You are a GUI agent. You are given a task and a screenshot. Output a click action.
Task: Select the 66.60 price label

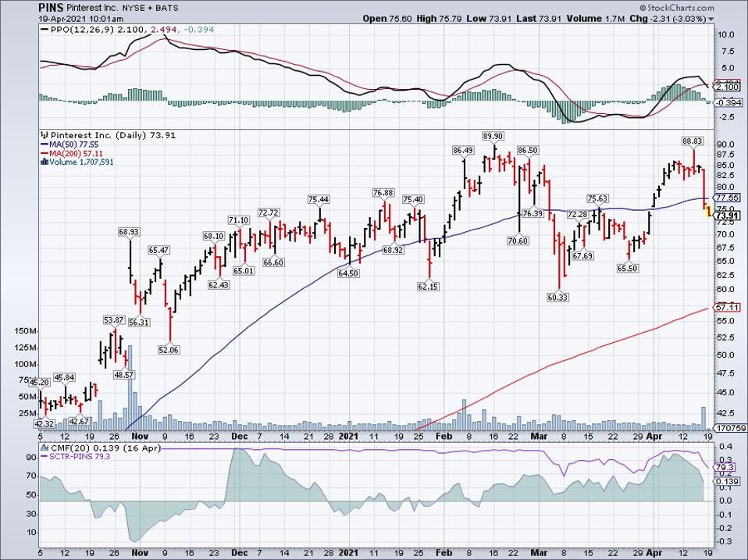[273, 262]
